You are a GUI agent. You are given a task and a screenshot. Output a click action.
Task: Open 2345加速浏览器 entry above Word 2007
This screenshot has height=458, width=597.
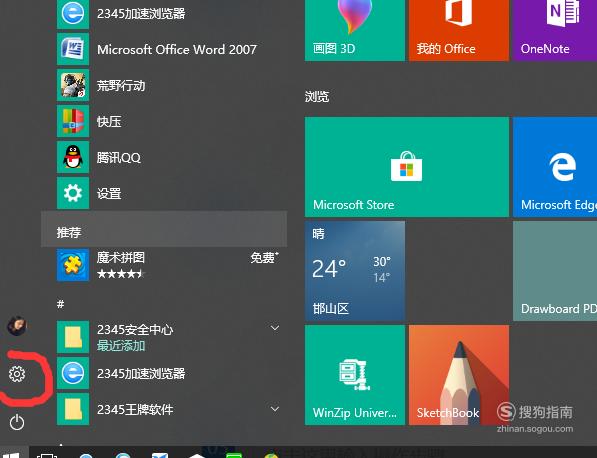tap(164, 14)
